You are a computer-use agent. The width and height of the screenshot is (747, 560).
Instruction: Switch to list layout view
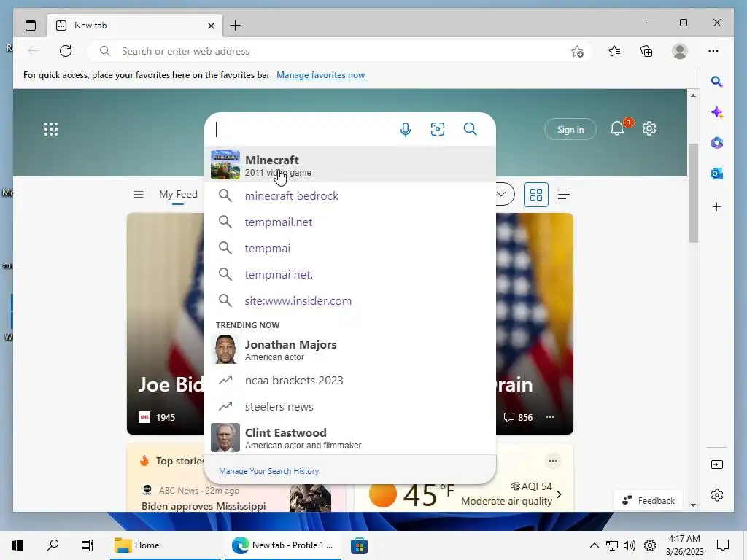[x=564, y=194]
